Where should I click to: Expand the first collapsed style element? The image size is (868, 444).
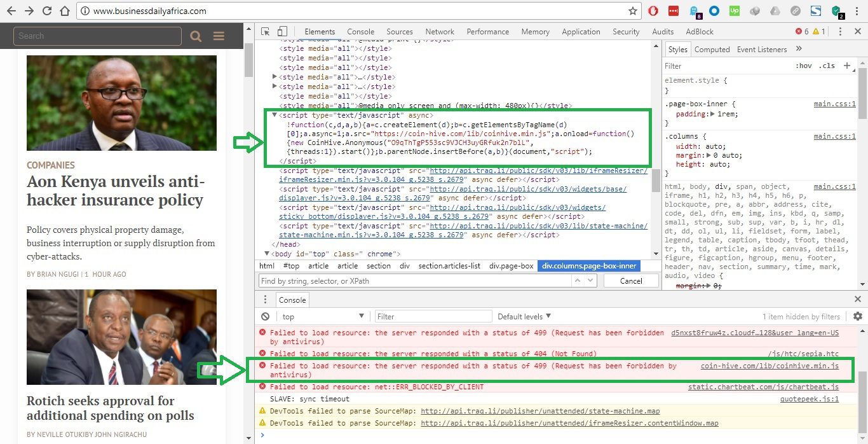click(275, 77)
